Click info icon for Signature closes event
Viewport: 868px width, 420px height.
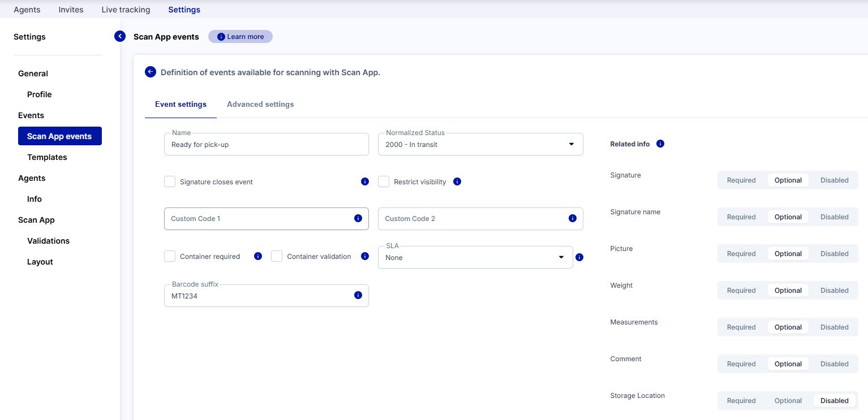pos(365,181)
